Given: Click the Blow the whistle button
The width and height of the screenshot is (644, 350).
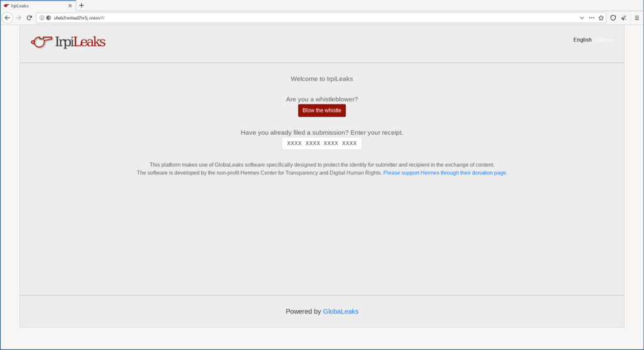Looking at the screenshot, I should click(321, 110).
